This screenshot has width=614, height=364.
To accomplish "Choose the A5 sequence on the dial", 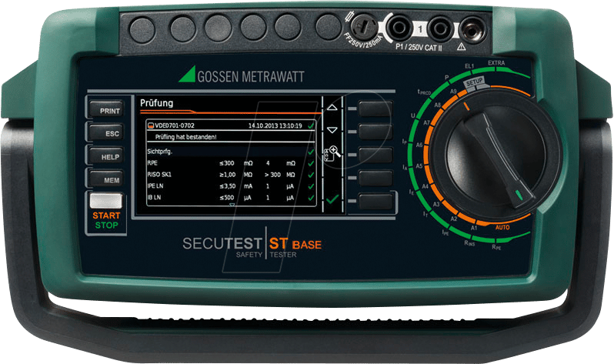I will coord(419,166).
